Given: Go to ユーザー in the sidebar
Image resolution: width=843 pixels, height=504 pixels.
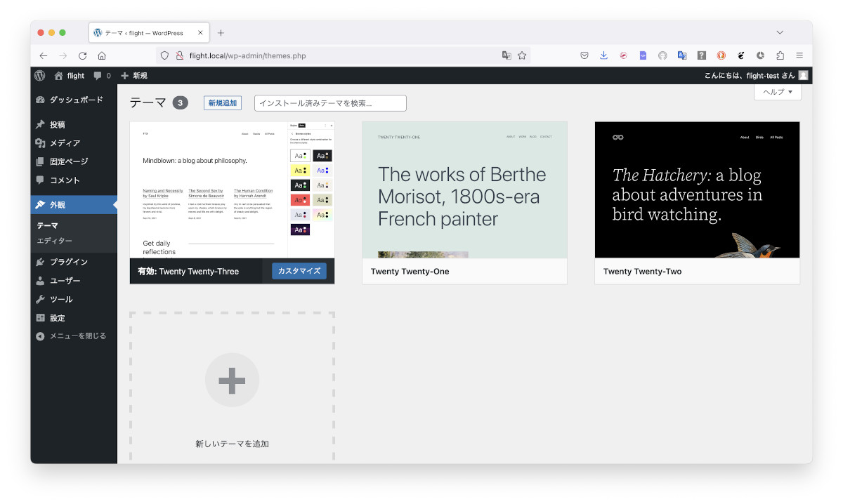Looking at the screenshot, I should tap(74, 281).
